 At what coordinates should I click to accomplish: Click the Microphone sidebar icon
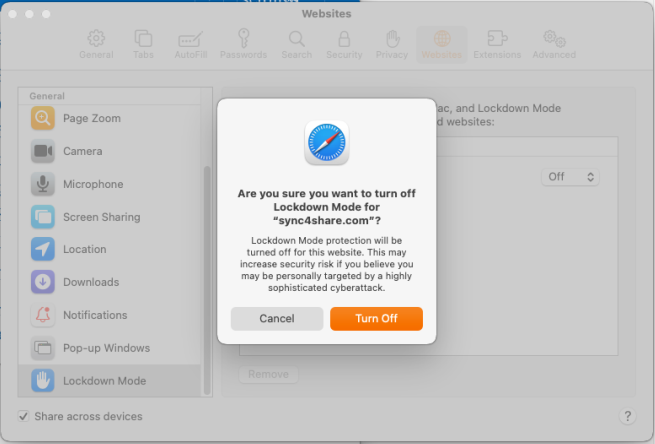coord(43,184)
